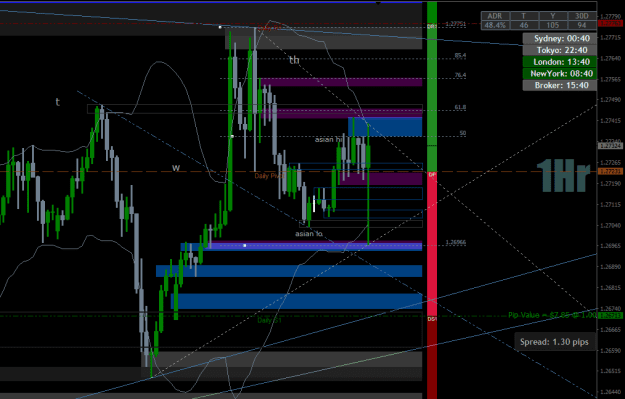Click the 'asian hi' chart label
The image size is (625, 399).
pos(328,140)
